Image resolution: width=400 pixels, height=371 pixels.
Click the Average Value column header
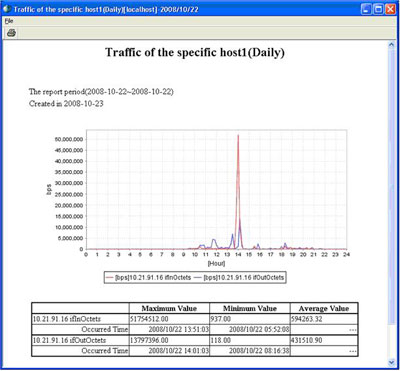tap(324, 308)
